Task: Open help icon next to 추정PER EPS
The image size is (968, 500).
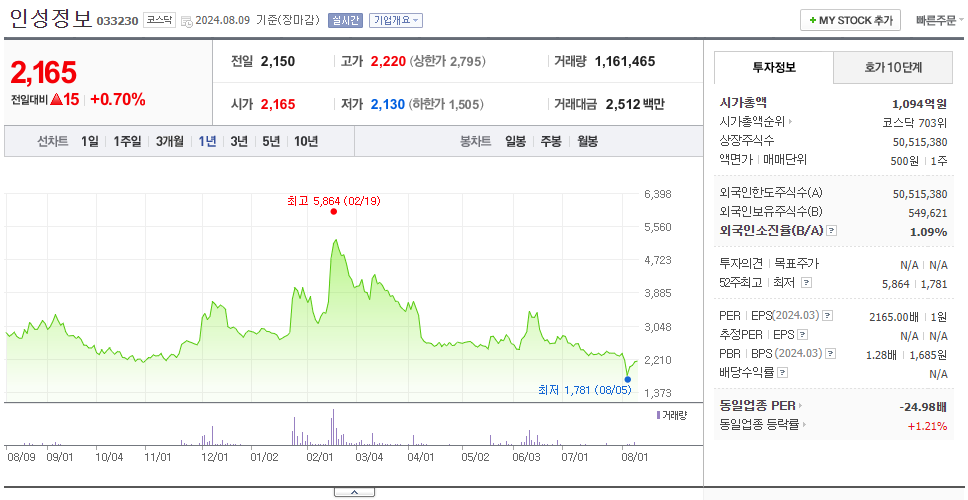Action: pos(802,335)
